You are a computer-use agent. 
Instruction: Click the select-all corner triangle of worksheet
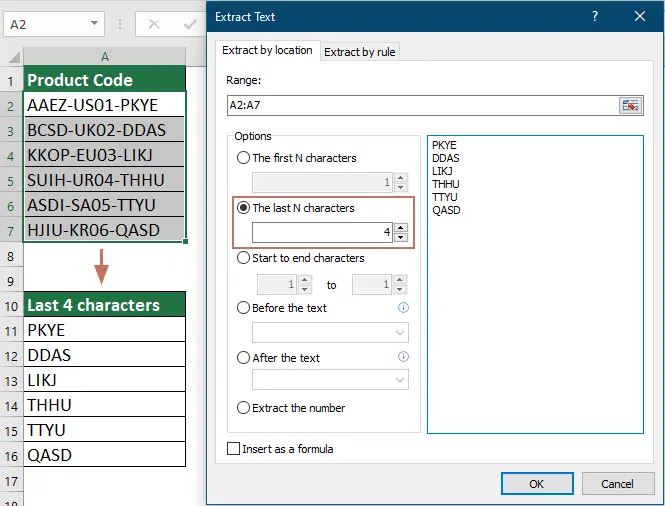tap(14, 57)
